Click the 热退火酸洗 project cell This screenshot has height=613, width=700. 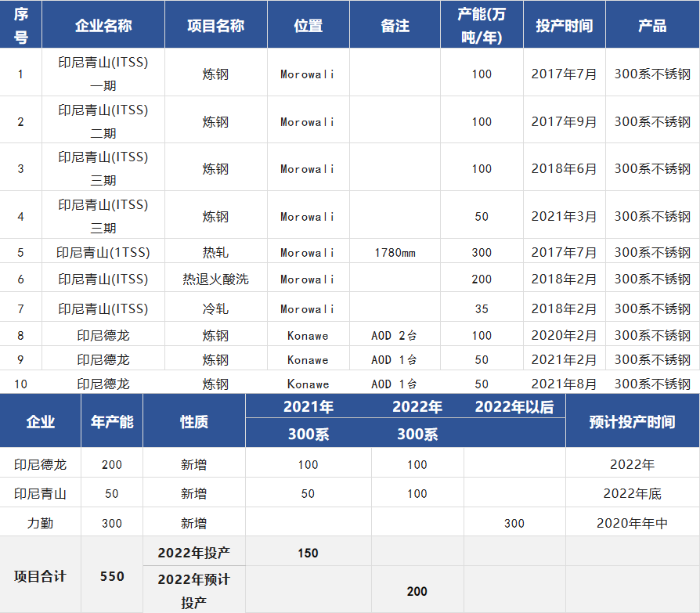coord(215,279)
